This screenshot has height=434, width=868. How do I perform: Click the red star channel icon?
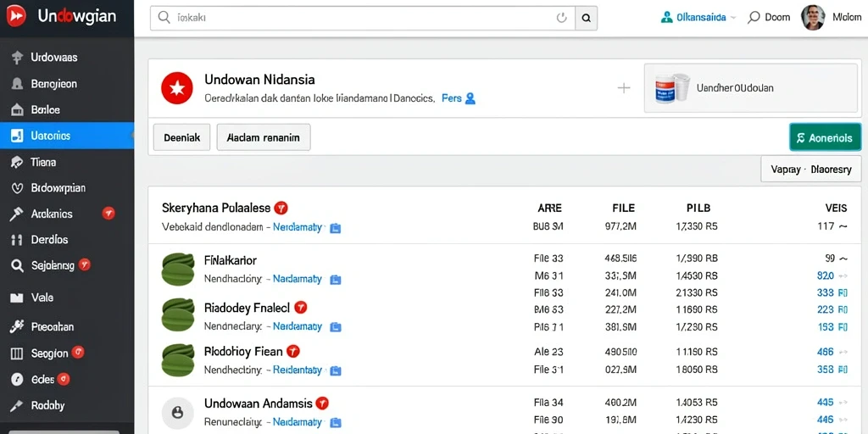tap(176, 88)
